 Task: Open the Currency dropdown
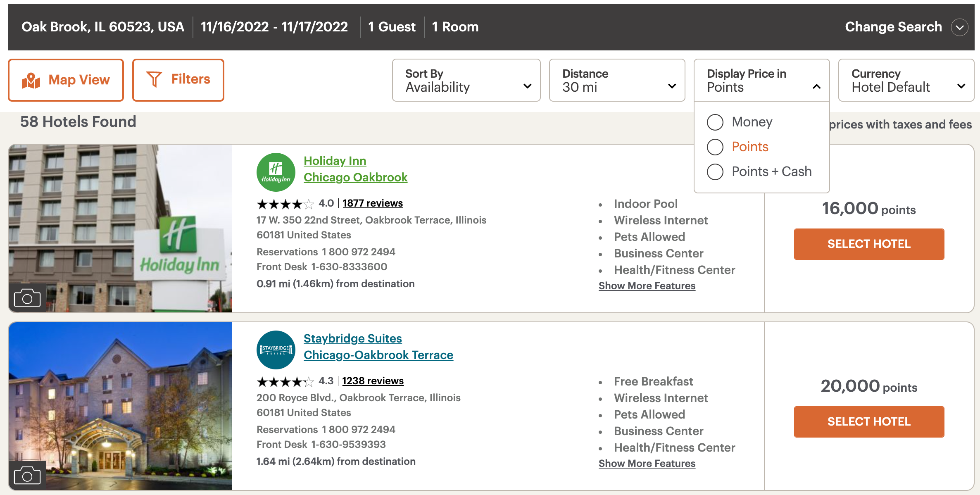tap(906, 80)
